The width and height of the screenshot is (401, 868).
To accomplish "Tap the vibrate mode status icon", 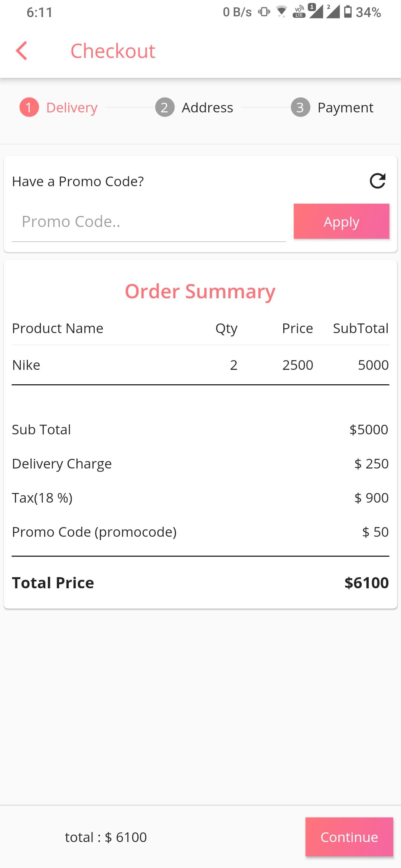I will point(264,12).
